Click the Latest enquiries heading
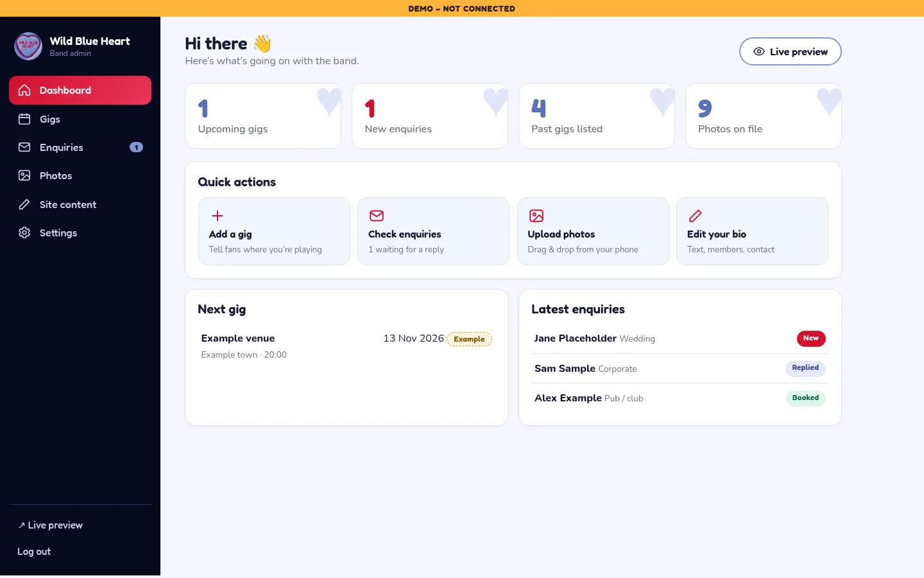The height and width of the screenshot is (578, 924). click(578, 309)
